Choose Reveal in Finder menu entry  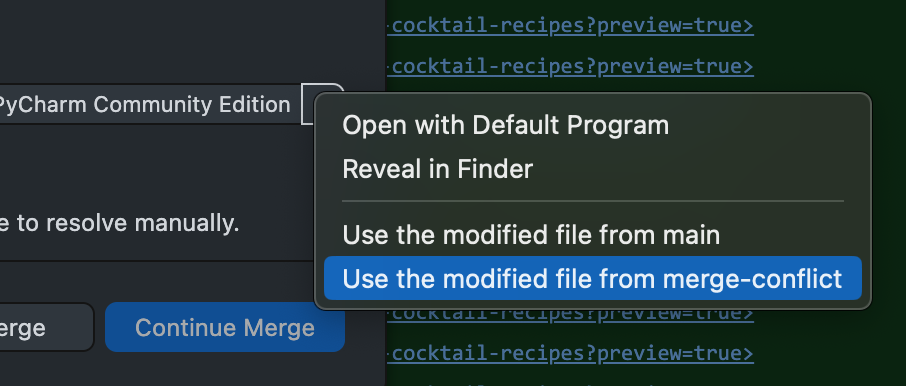click(437, 169)
